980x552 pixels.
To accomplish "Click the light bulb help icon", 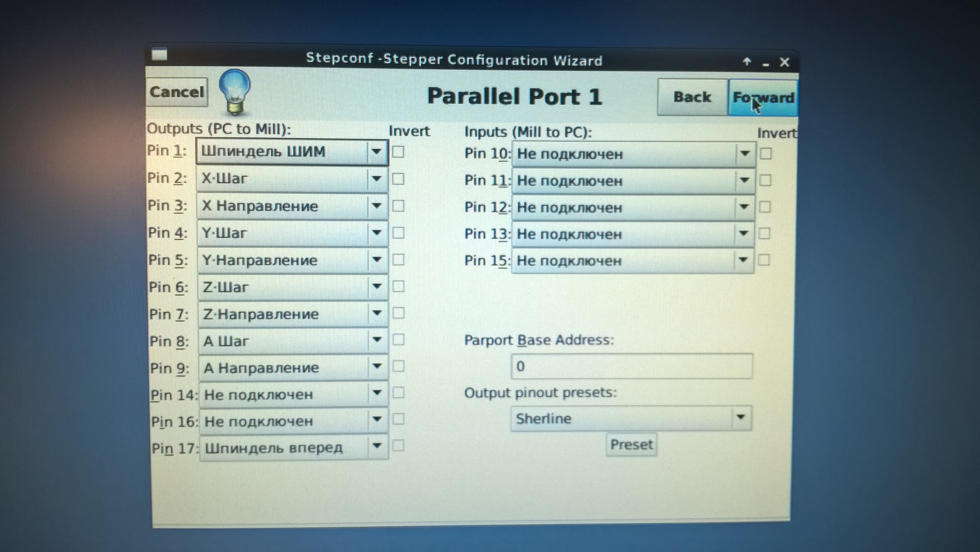I will click(235, 91).
